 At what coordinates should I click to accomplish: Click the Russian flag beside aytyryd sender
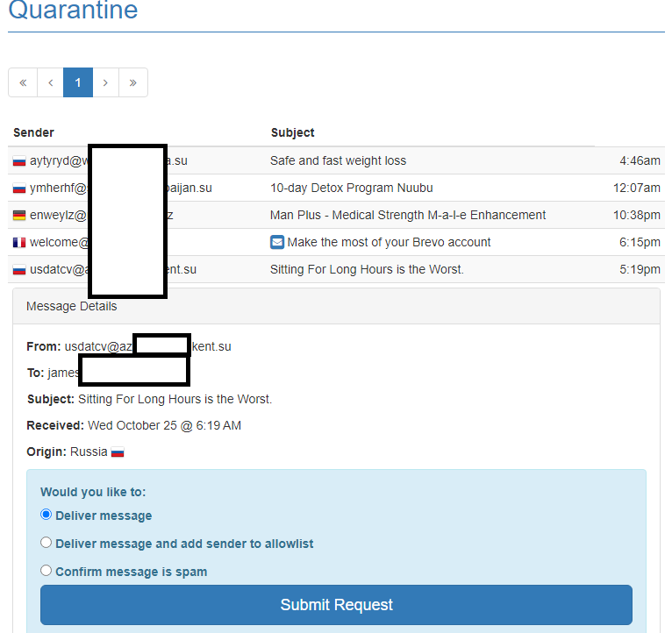tap(19, 161)
